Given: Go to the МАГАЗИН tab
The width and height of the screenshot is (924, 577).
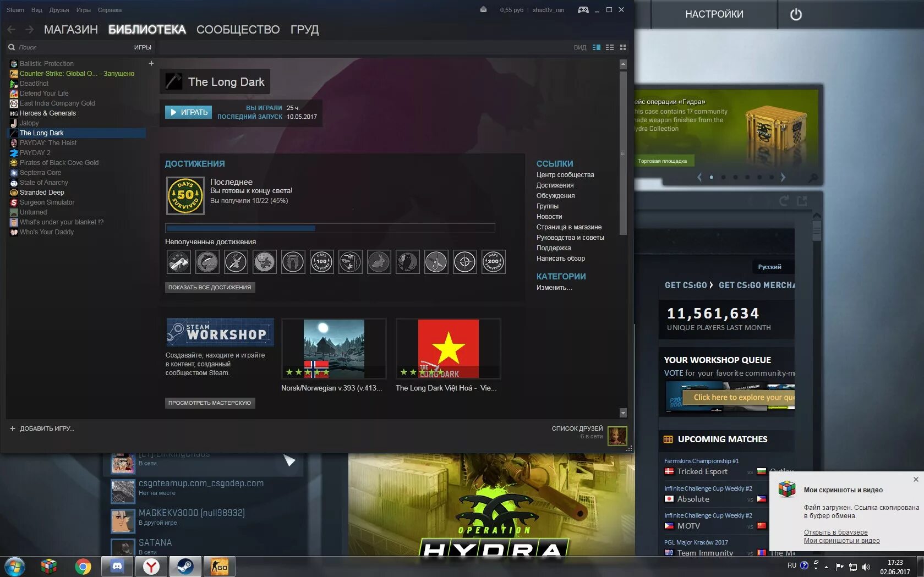Looking at the screenshot, I should (x=71, y=30).
